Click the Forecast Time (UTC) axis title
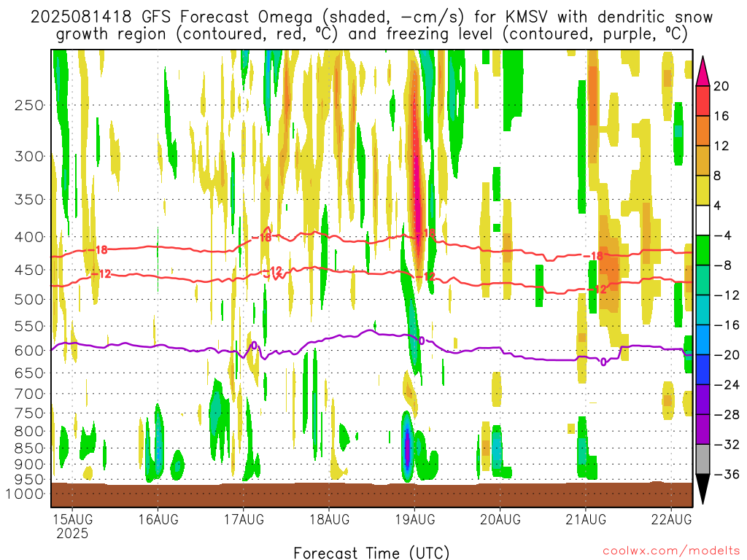Image resolution: width=747 pixels, height=560 pixels. click(x=371, y=553)
